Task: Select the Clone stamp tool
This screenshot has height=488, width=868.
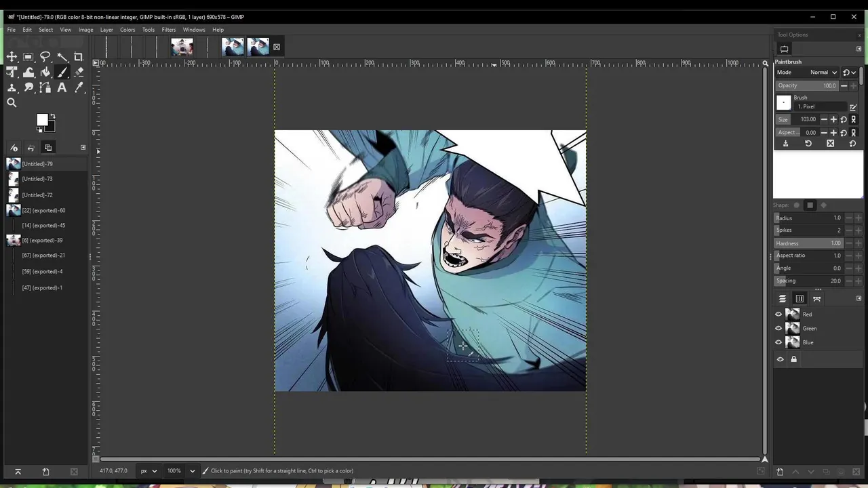Action: pyautogui.click(x=12, y=87)
